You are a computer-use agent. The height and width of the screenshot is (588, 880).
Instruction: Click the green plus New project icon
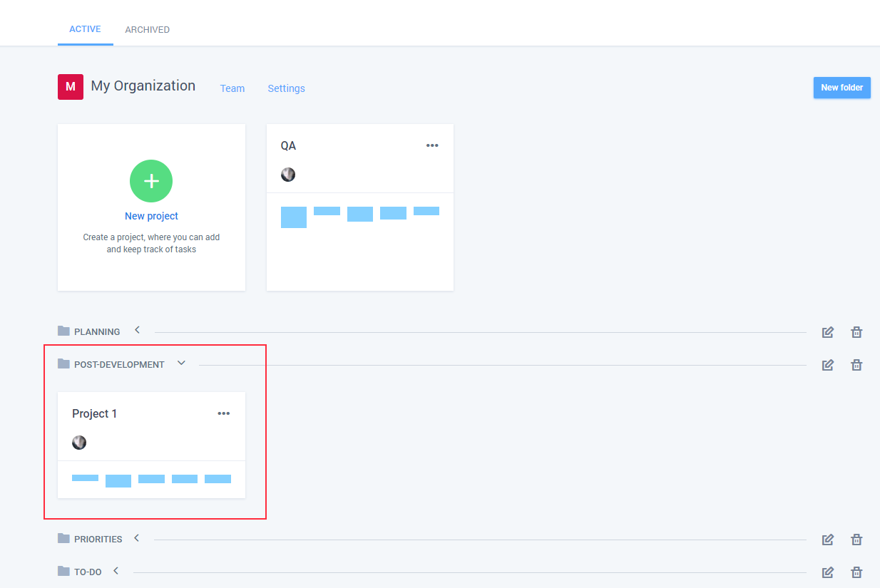coord(151,181)
